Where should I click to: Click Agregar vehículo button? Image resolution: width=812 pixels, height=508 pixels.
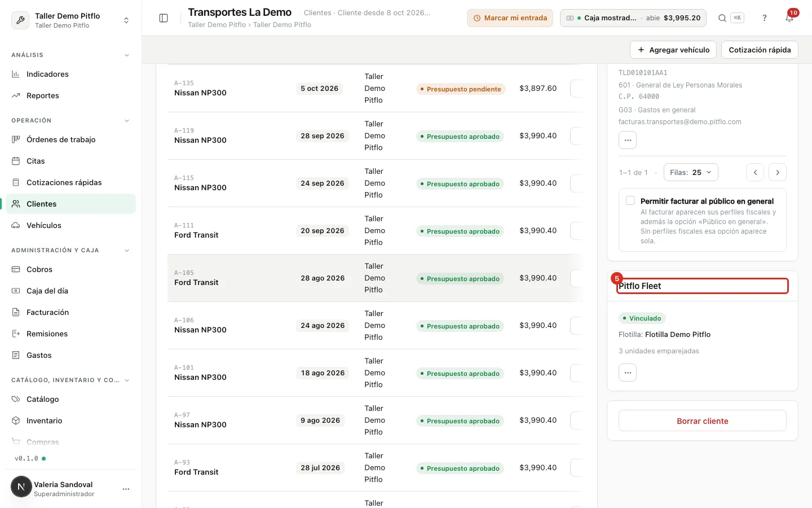[673, 50]
